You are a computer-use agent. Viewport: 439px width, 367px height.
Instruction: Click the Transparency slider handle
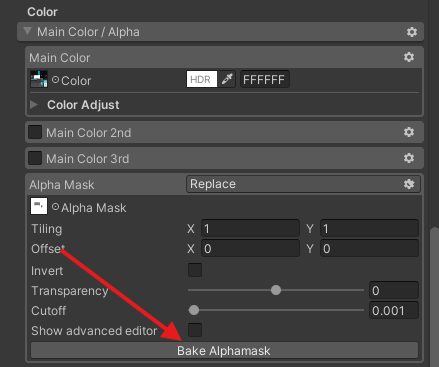tap(276, 290)
